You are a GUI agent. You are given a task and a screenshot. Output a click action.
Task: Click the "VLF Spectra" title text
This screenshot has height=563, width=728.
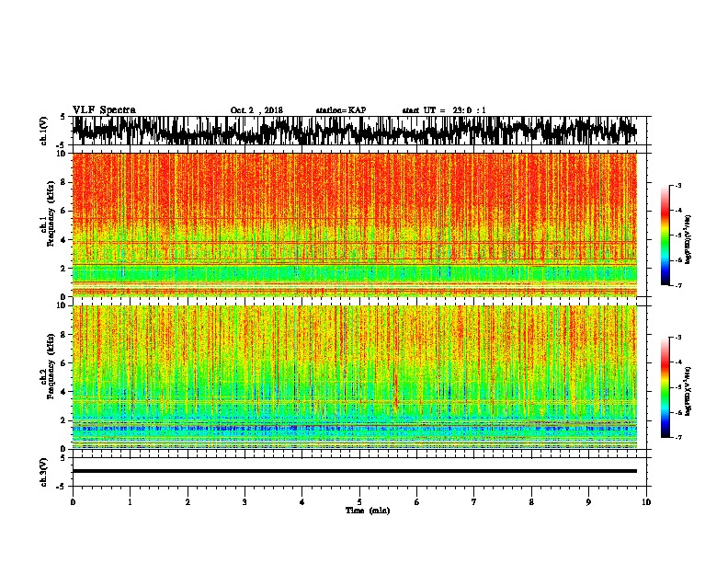pyautogui.click(x=104, y=110)
